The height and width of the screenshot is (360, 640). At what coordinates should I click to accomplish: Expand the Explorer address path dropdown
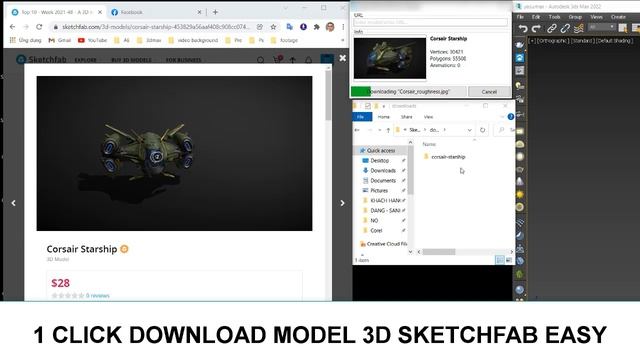click(x=469, y=130)
